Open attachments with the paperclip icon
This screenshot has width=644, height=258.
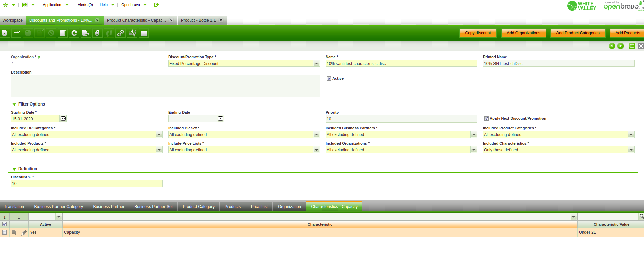pyautogui.click(x=97, y=33)
